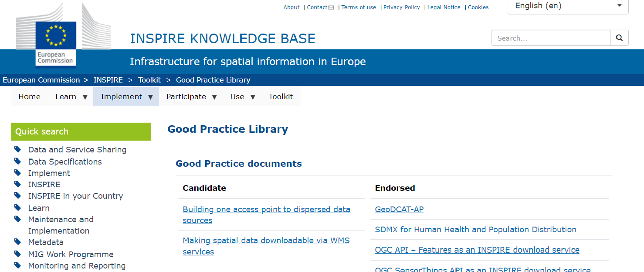Screen dimensions: 644x272
Task: Open OGC API – Features download service link
Action: [477, 250]
